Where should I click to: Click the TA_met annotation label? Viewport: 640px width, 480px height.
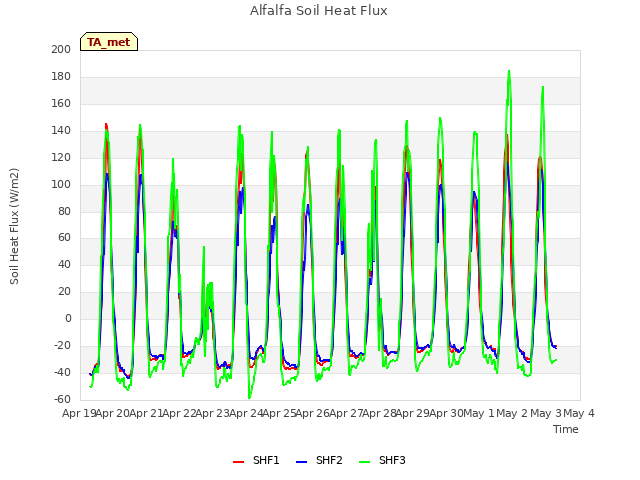coord(109,42)
